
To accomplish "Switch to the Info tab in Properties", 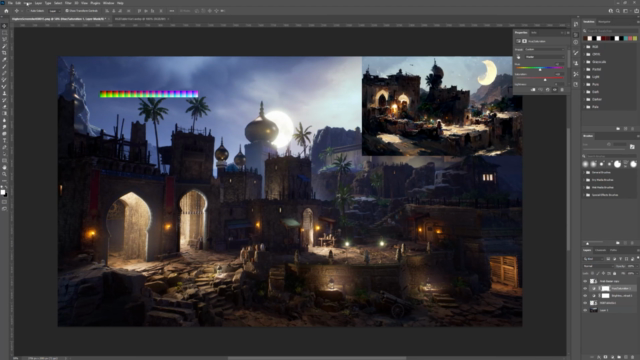I will pyautogui.click(x=534, y=33).
